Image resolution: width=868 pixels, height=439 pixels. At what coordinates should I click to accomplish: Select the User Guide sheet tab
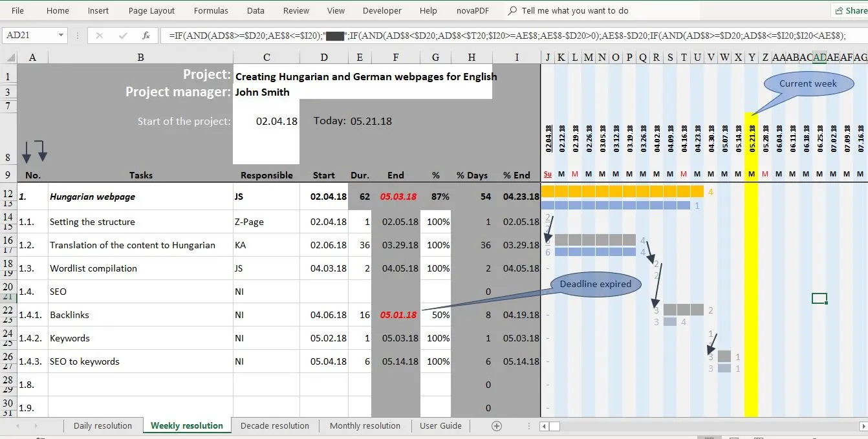click(440, 425)
